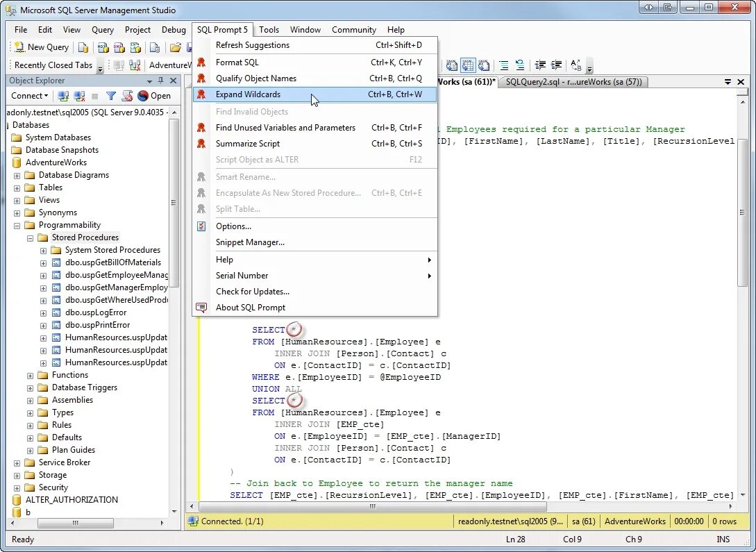The width and height of the screenshot is (756, 552).
Task: Click the SQL Server Compact query icon
Action: [155, 47]
